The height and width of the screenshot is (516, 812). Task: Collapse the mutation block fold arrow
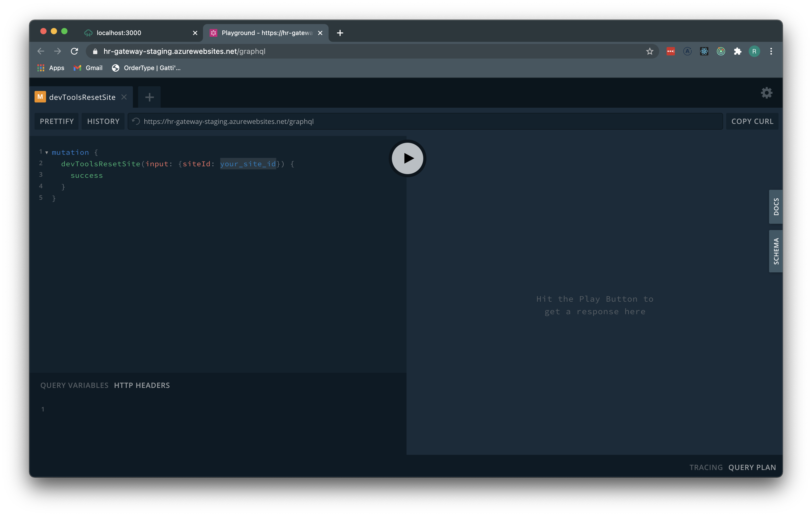(x=47, y=153)
